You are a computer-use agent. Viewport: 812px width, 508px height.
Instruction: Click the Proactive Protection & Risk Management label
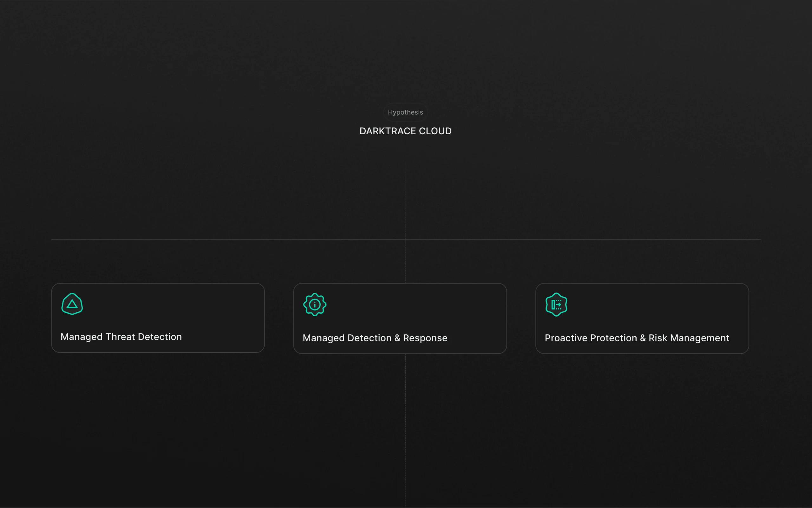tap(637, 338)
